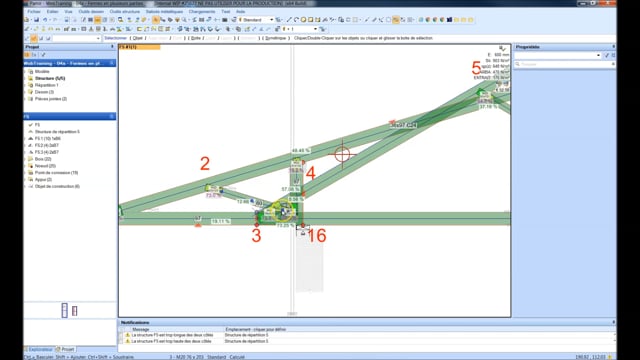The width and height of the screenshot is (640, 360).
Task: Select the diagonal line drawing tool
Action: (289, 20)
